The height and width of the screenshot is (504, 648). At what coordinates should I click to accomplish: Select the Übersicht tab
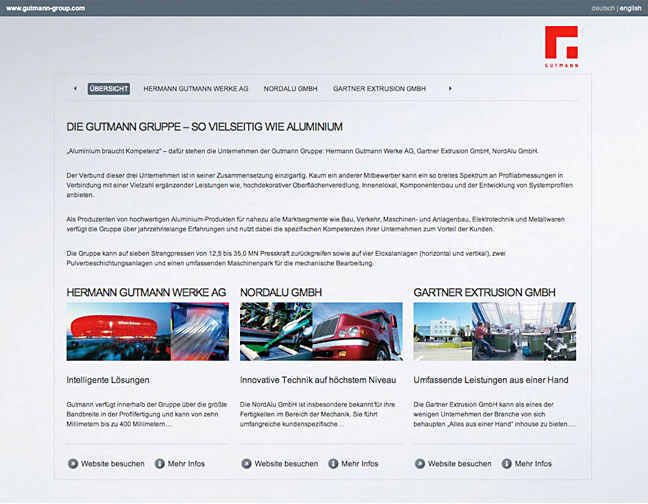tap(109, 89)
